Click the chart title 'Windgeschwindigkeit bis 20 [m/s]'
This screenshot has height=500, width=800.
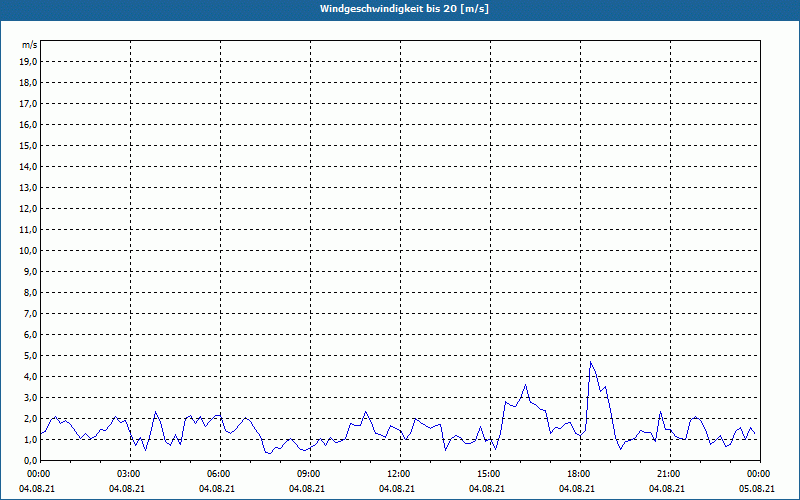404,9
